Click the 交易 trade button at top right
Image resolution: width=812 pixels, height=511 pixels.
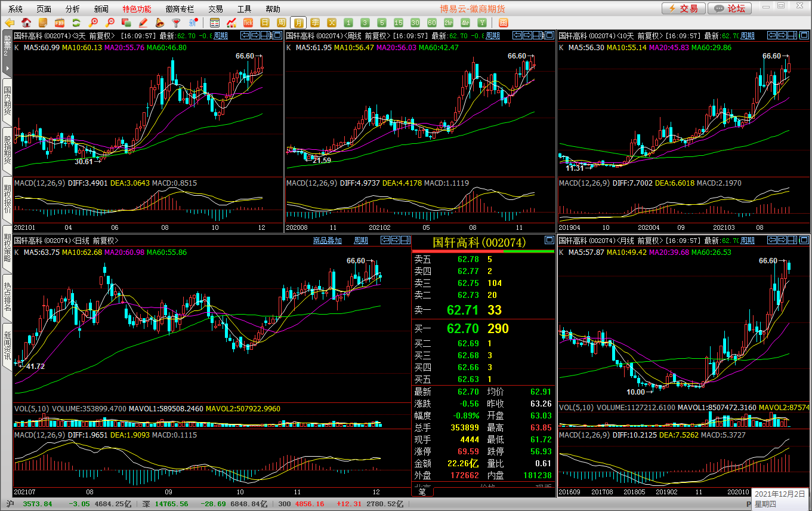tap(683, 8)
